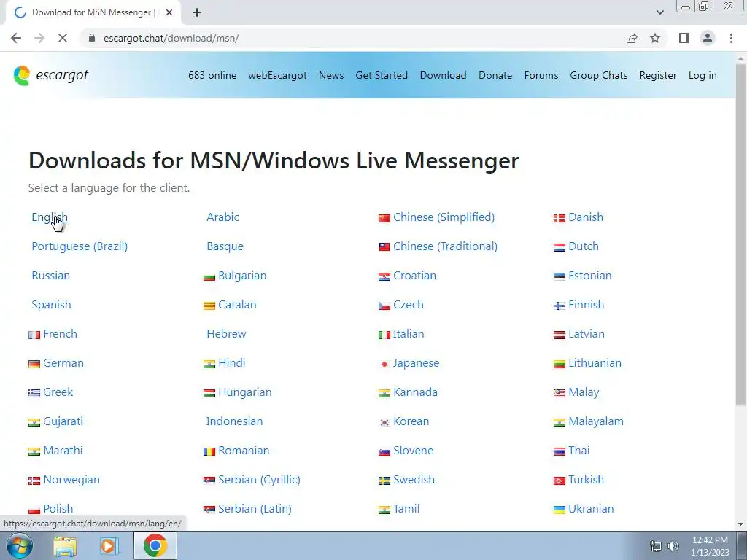
Task: Open webEscargot in the nav bar
Action: (x=277, y=75)
